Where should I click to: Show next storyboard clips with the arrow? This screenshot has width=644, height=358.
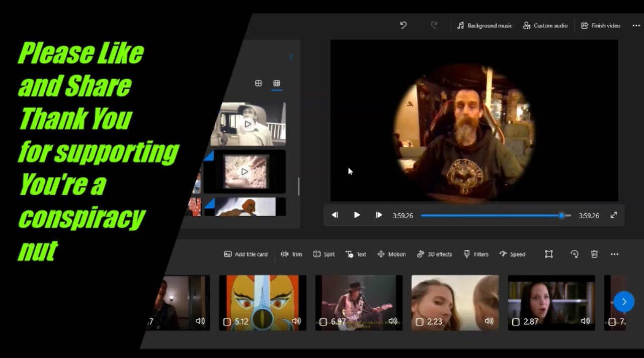click(x=624, y=302)
